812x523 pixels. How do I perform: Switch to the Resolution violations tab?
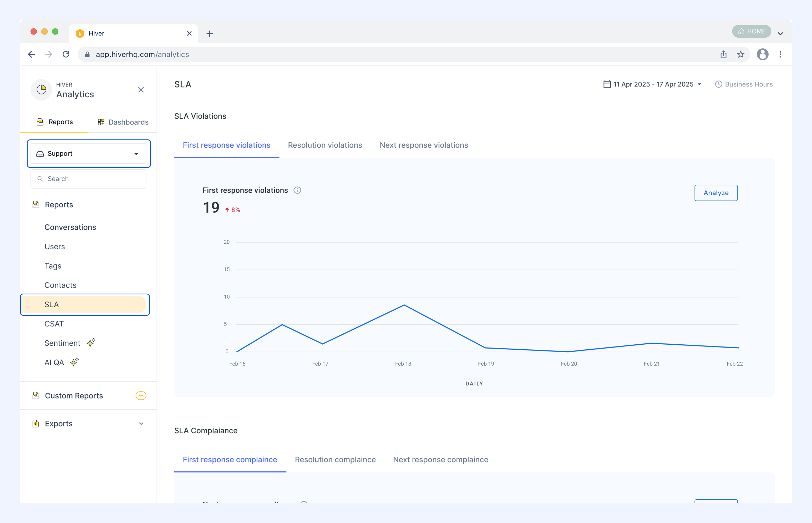[325, 145]
